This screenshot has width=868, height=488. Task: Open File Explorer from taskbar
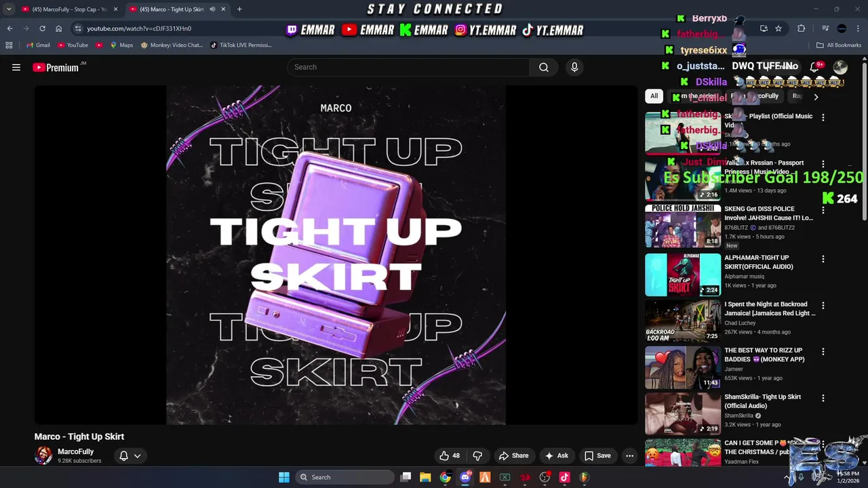pos(425,477)
